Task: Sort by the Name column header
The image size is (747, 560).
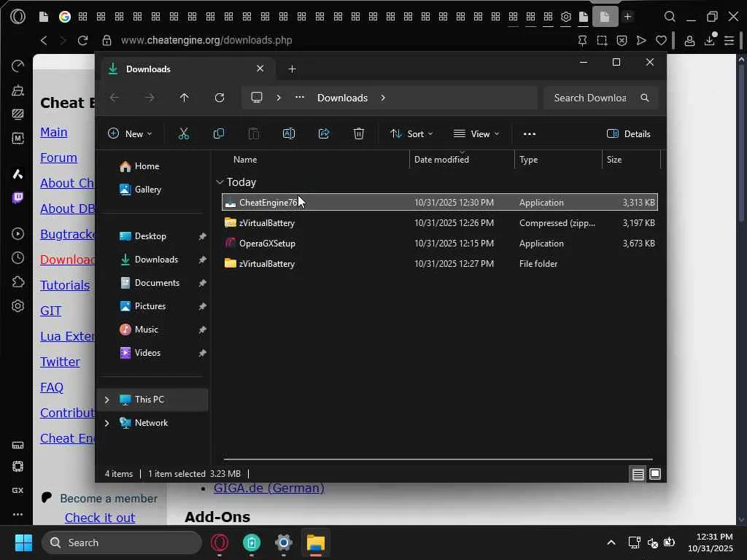Action: click(x=245, y=160)
